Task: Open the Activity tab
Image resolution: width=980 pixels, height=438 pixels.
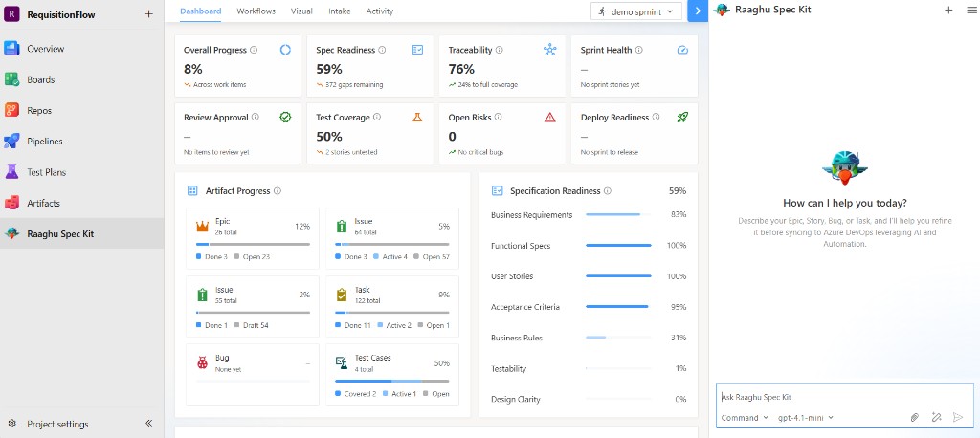Action: click(380, 11)
